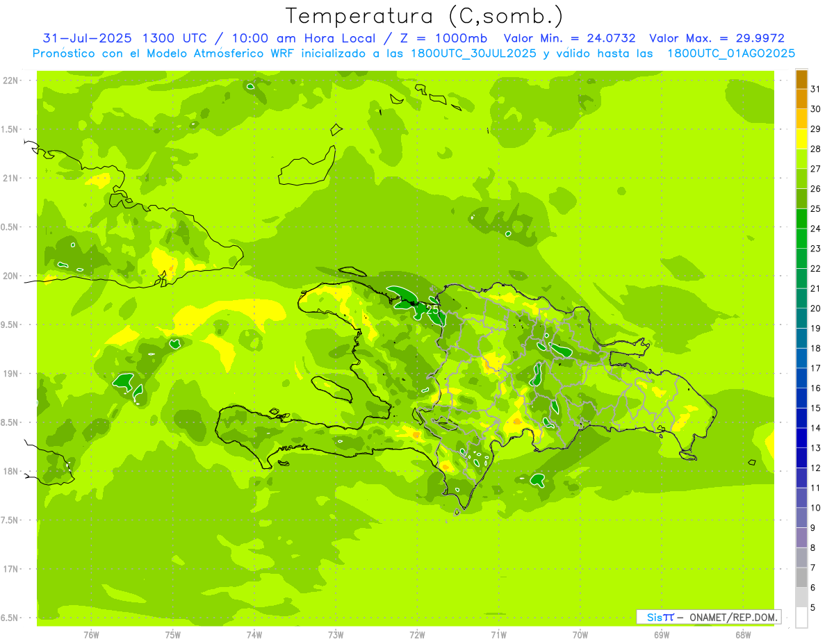Image resolution: width=834 pixels, height=644 pixels.
Task: Click the '75W' longitude label
Action: [173, 635]
